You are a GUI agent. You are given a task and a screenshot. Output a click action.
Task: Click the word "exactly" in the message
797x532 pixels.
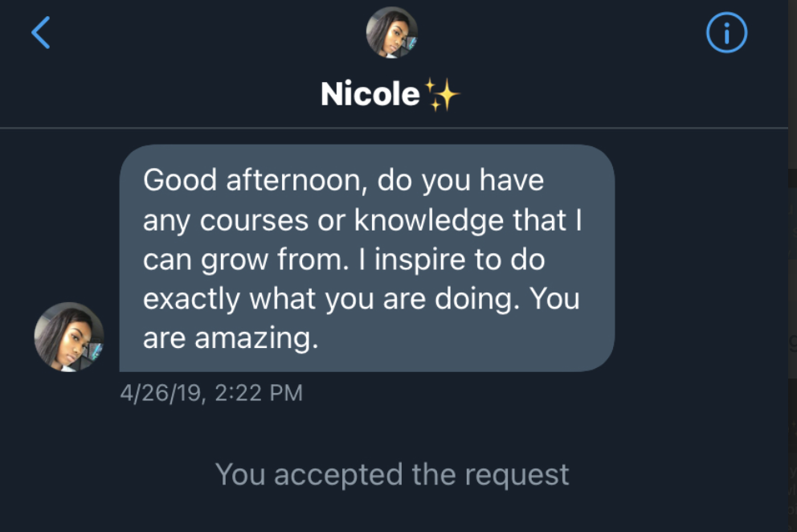[192, 298]
